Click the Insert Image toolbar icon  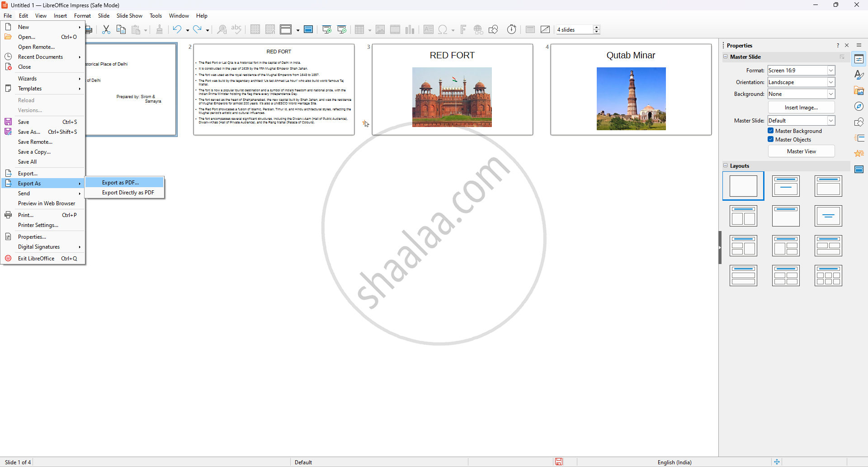380,30
